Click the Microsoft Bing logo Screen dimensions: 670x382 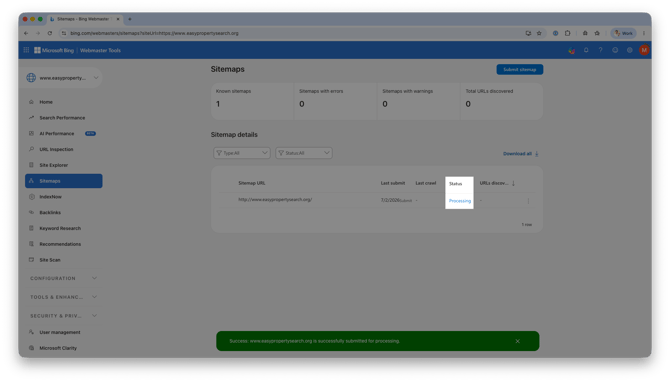point(54,50)
